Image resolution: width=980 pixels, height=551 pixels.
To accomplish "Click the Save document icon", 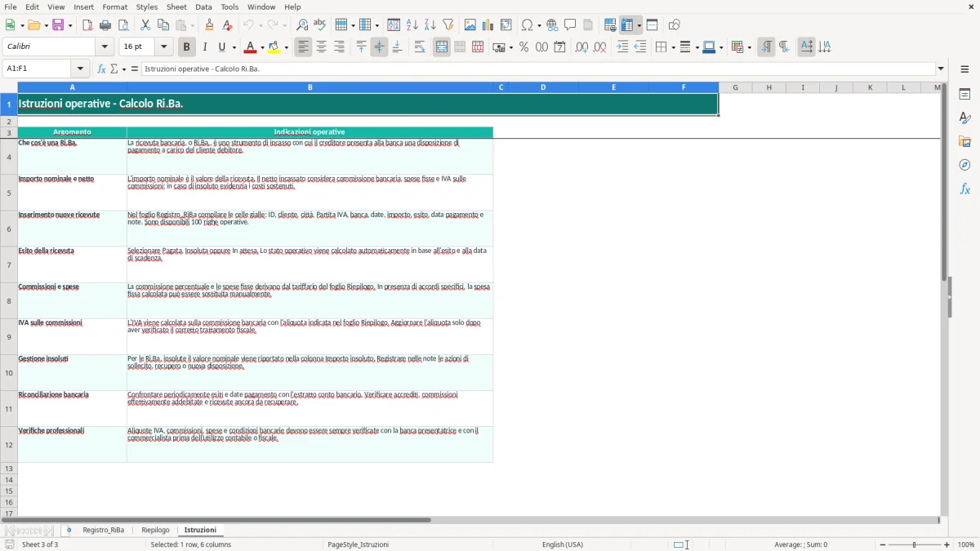I will [58, 25].
